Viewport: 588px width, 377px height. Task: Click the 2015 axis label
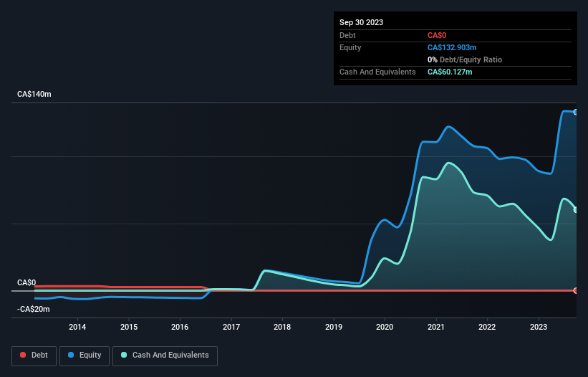tap(129, 327)
